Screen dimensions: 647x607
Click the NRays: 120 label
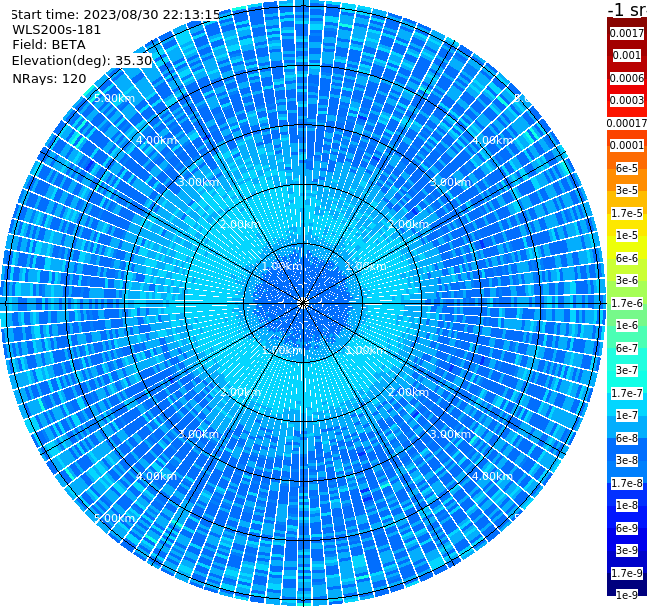point(49,78)
